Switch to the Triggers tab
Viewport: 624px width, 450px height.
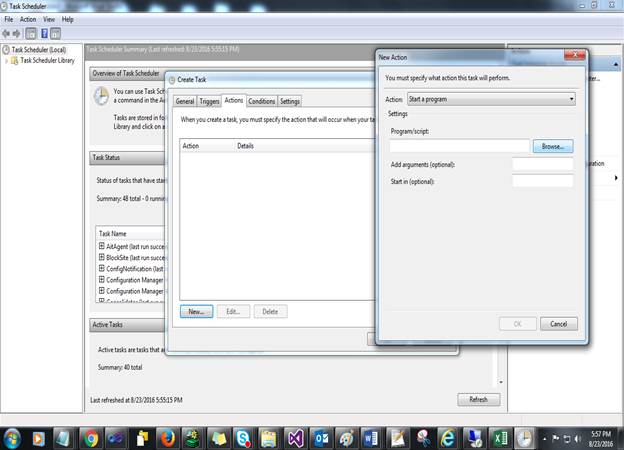tap(209, 101)
